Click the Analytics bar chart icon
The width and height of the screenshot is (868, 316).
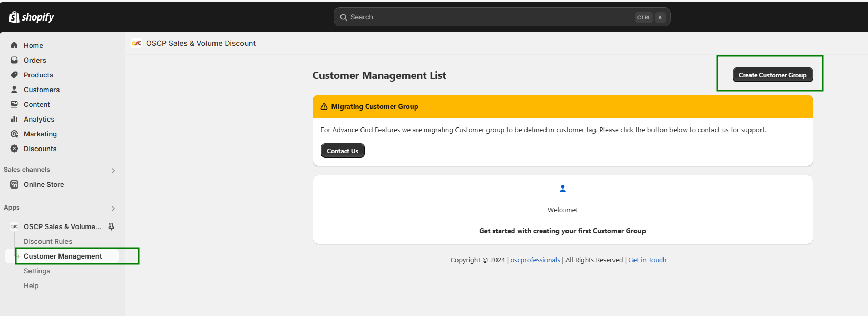point(14,119)
